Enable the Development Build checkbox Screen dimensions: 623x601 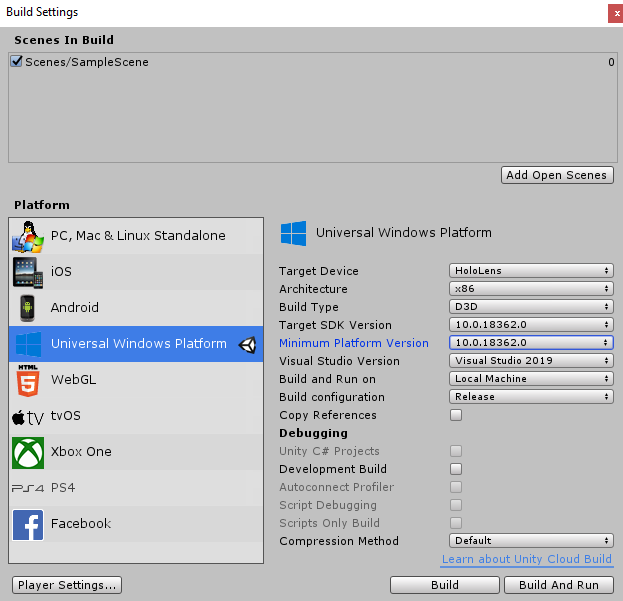pyautogui.click(x=456, y=469)
